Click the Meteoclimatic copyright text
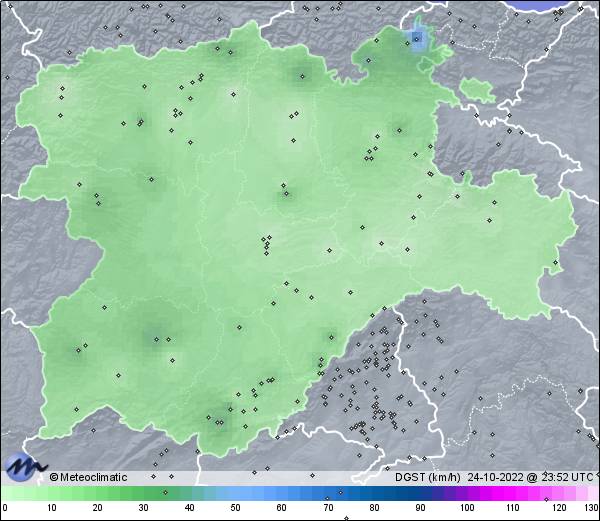This screenshot has width=600, height=521. pos(88,478)
